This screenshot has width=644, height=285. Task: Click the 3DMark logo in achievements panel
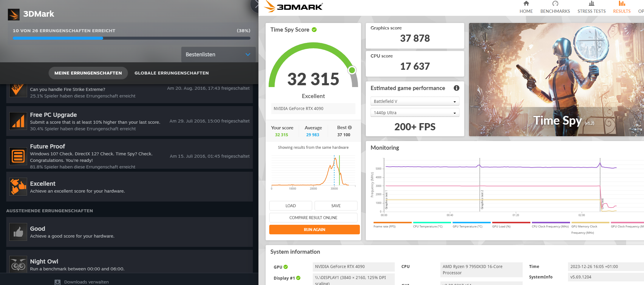coord(14,14)
